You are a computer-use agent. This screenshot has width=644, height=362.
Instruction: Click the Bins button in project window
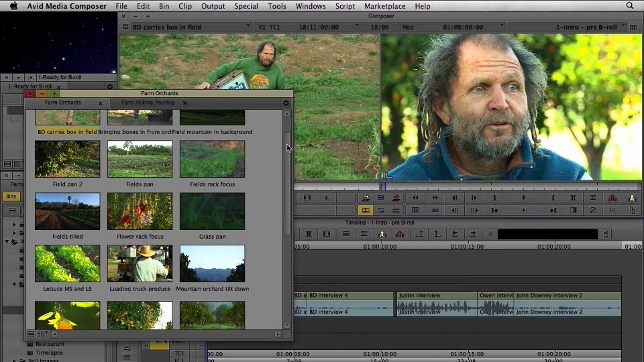point(11,196)
